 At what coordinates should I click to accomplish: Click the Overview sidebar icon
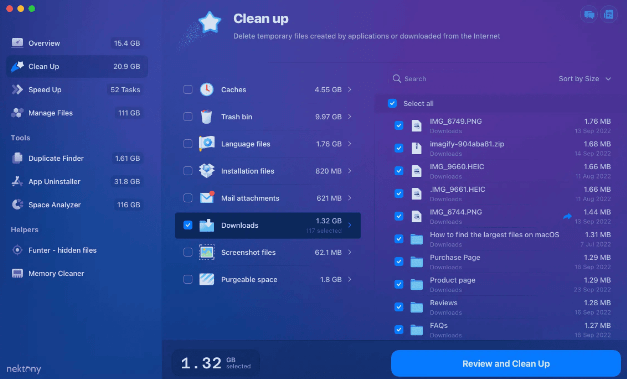(x=17, y=43)
